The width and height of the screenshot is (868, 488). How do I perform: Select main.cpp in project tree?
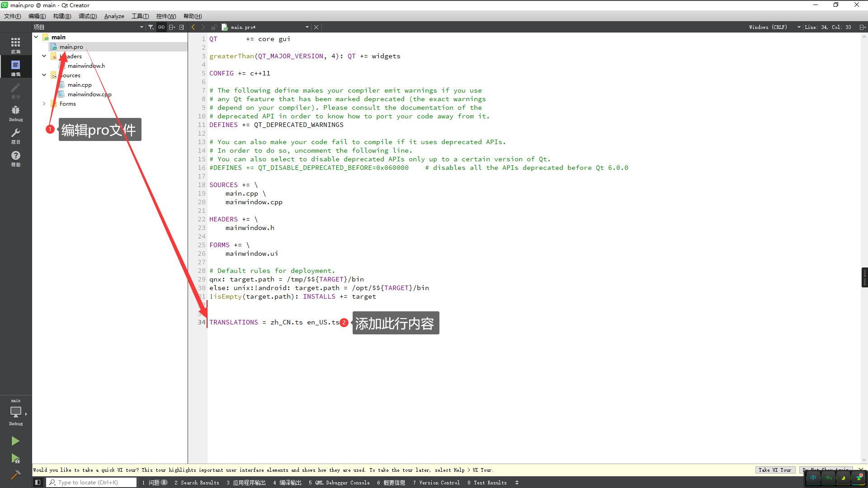80,84
